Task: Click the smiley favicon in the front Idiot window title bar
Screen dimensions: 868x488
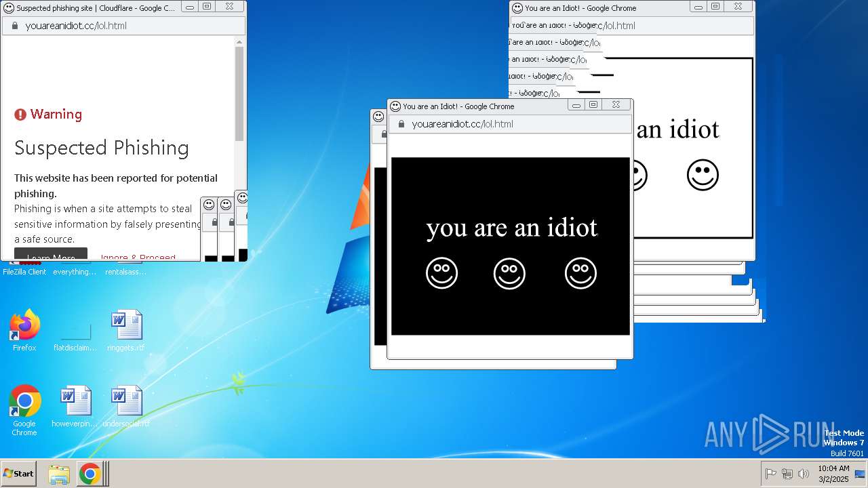Action: [395, 106]
